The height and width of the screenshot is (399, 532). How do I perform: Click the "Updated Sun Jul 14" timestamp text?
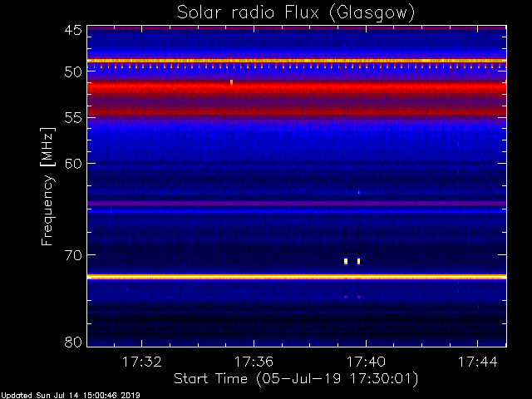coord(71,396)
